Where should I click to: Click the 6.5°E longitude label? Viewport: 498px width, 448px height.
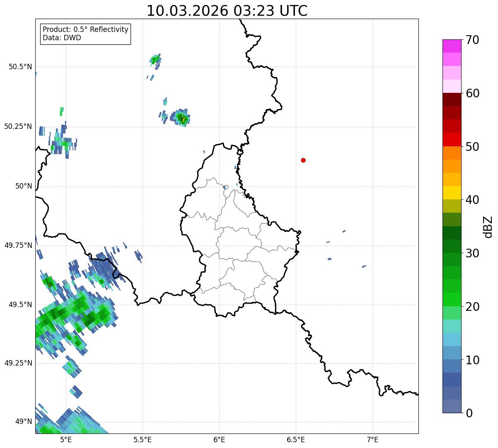(x=296, y=439)
